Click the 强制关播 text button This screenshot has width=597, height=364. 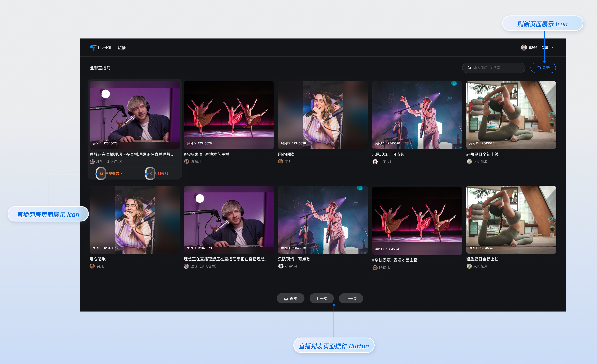(162, 174)
